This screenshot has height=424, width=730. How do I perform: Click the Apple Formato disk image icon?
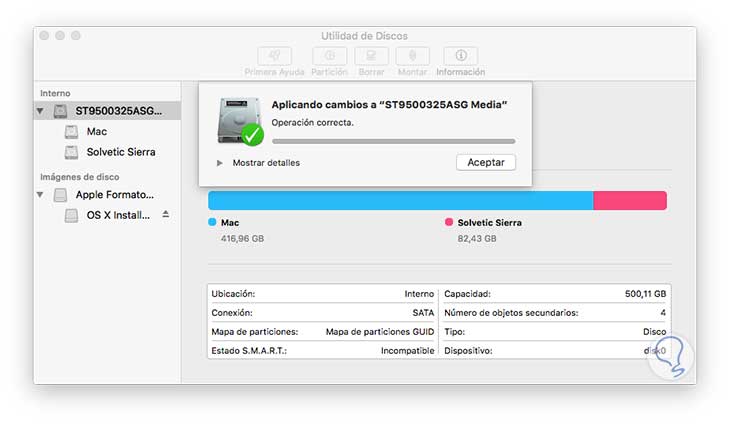point(60,195)
